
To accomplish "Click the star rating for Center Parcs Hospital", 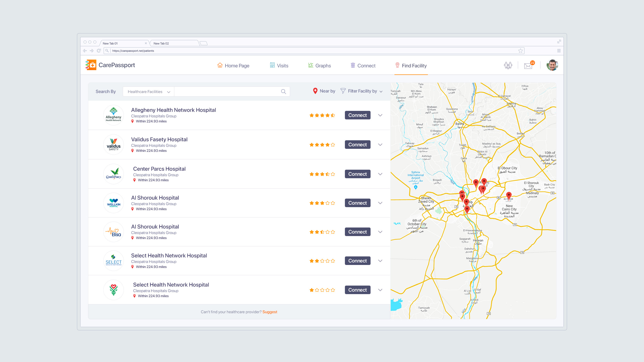I will [322, 174].
